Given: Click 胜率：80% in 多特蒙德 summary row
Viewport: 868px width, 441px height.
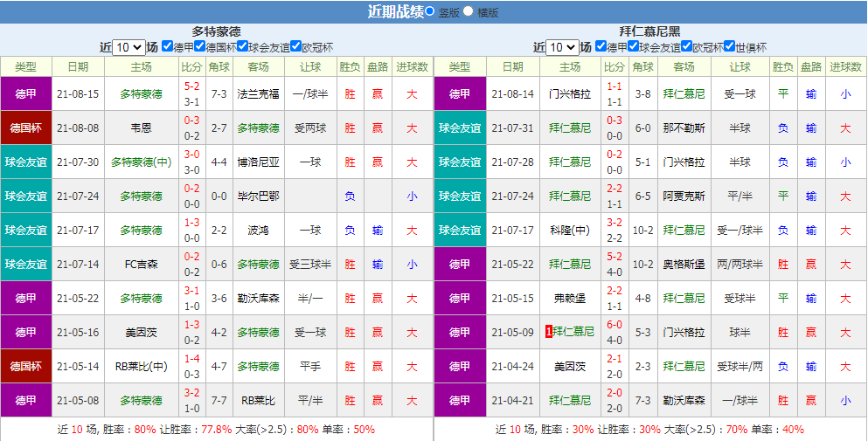Looking at the screenshot, I should click(x=128, y=430).
